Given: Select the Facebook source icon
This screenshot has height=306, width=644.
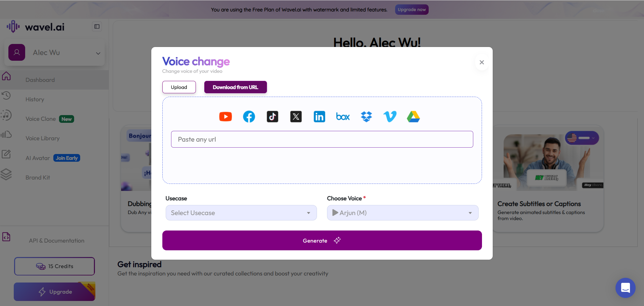Looking at the screenshot, I should 249,117.
